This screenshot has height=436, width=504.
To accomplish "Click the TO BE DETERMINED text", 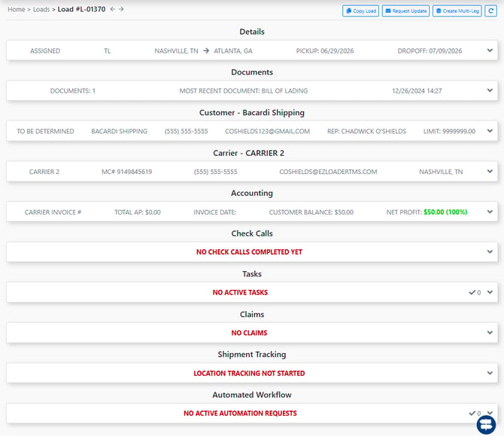I will (x=45, y=131).
